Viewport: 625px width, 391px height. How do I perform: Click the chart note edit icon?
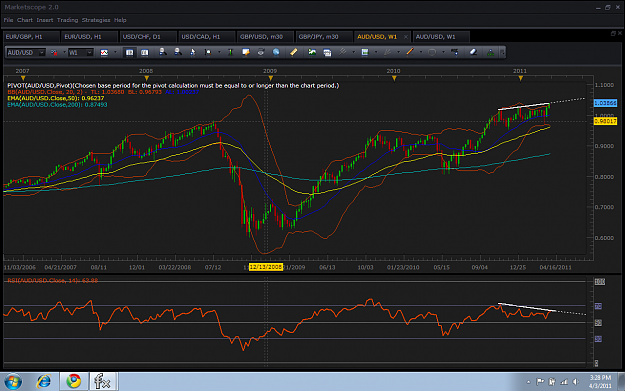246,52
